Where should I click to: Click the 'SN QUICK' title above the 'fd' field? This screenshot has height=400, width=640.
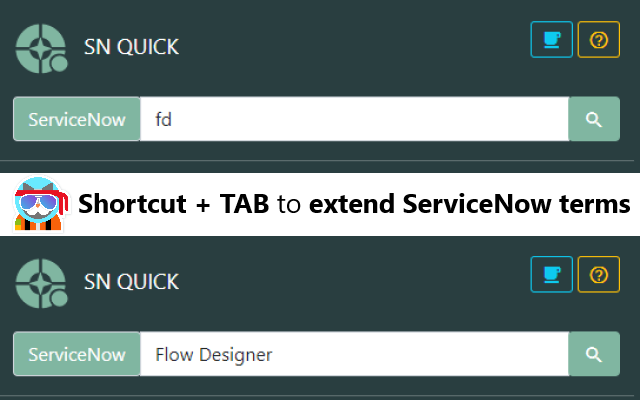click(x=131, y=47)
